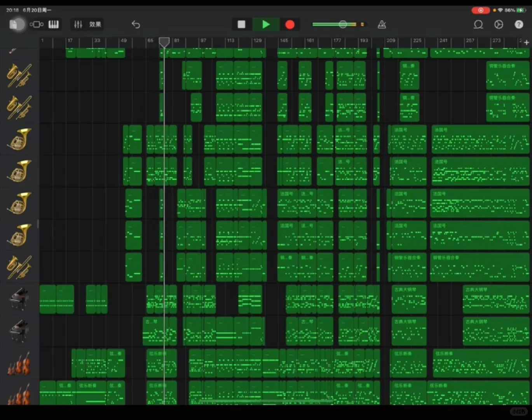The width and height of the screenshot is (532, 420).
Task: Open the help question mark
Action: [x=519, y=24]
